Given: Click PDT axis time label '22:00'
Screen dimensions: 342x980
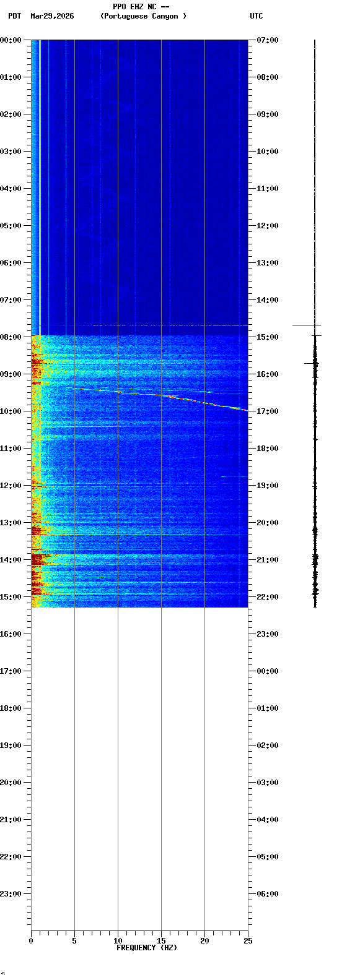Looking at the screenshot, I should (11, 857).
